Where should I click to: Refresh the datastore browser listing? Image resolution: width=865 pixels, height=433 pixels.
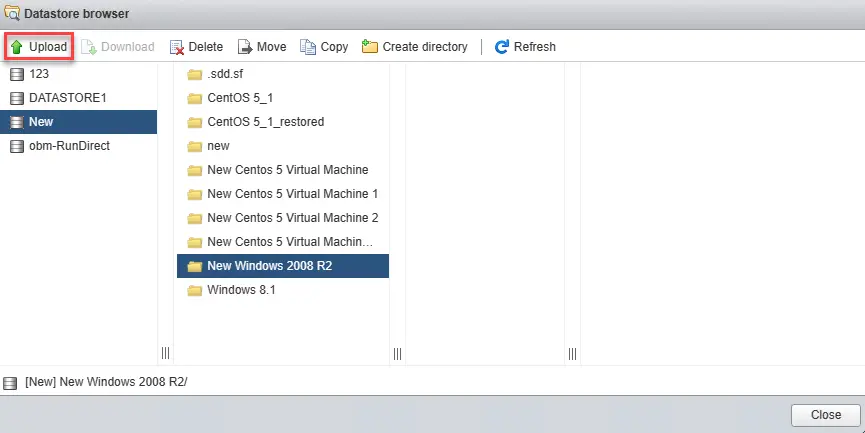[x=525, y=47]
